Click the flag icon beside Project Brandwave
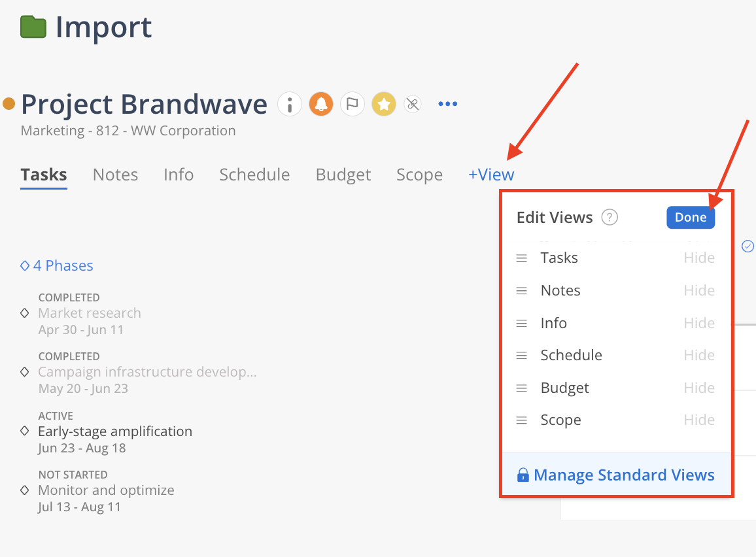Image resolution: width=756 pixels, height=557 pixels. (352, 104)
